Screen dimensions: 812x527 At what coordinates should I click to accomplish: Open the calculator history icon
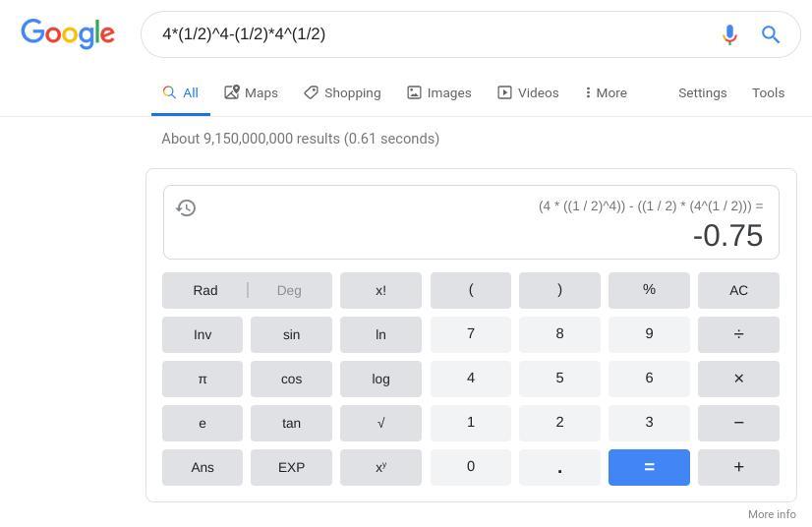[x=186, y=207]
